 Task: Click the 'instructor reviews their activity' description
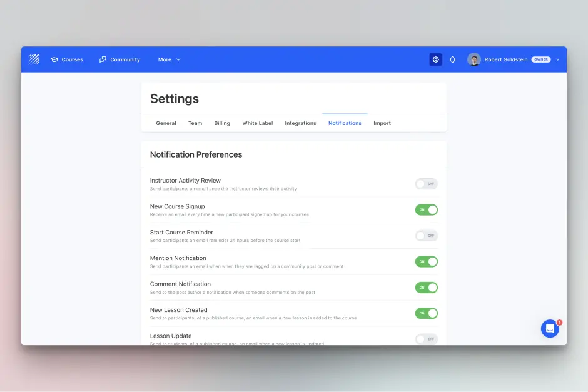(x=223, y=189)
